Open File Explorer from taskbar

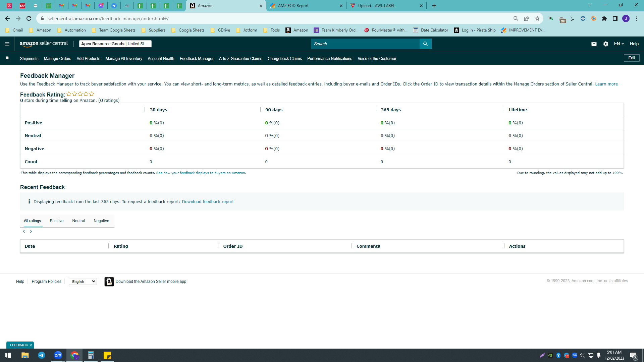[x=25, y=355]
